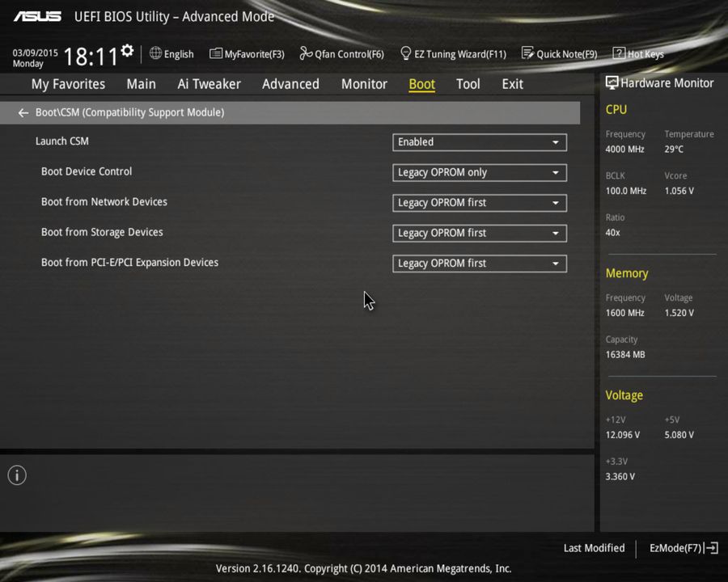Open the Boot Device Control dropdown
The width and height of the screenshot is (728, 582).
point(479,172)
